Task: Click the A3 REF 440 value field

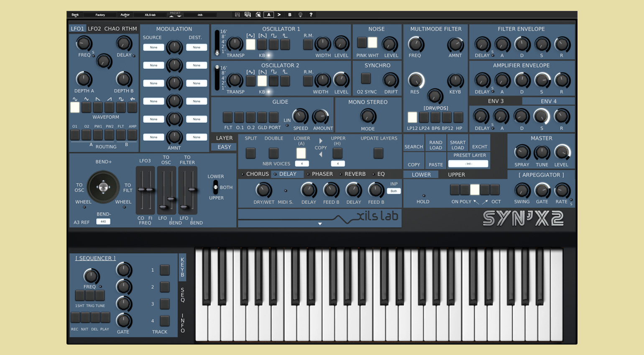Action: pos(103,222)
